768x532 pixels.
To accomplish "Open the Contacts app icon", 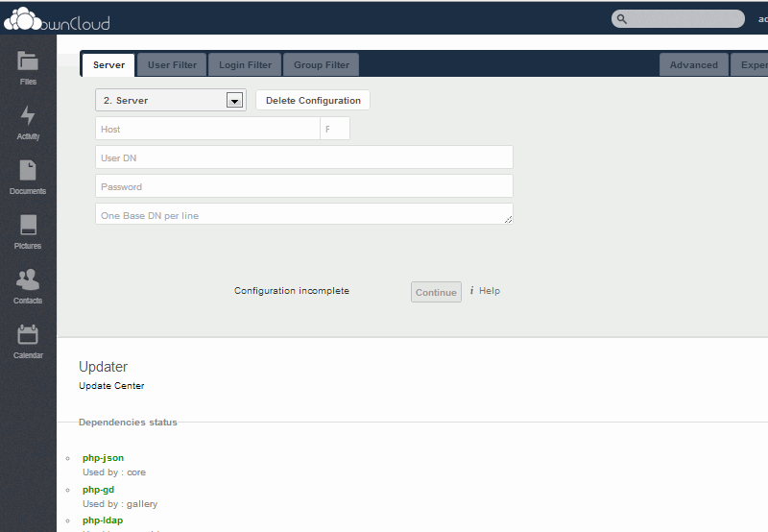I will coord(28,281).
